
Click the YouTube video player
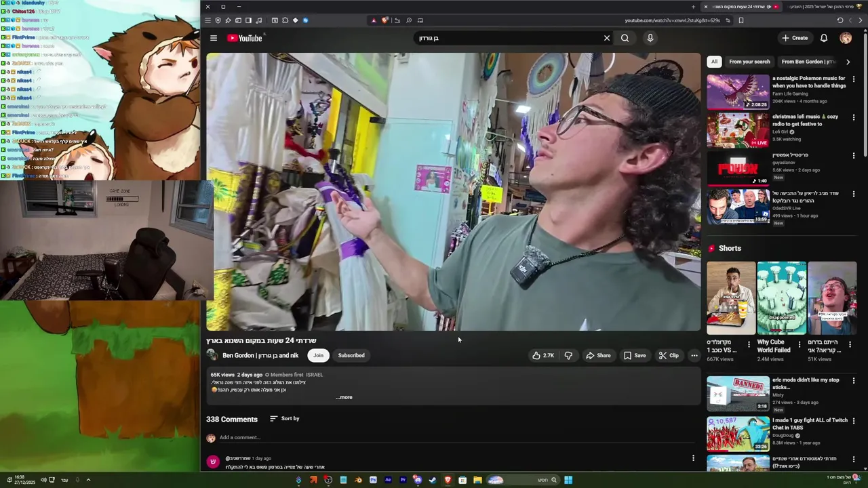454,192
